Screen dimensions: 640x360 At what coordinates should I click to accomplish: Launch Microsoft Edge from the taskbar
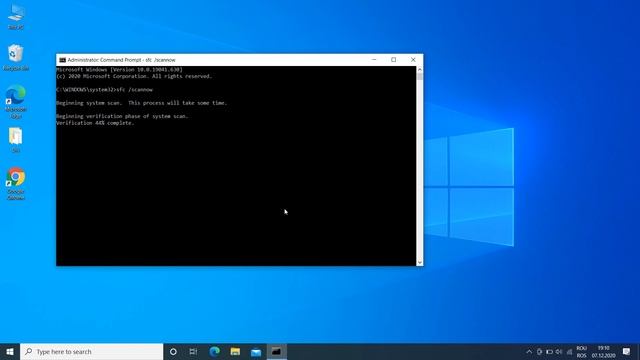click(214, 351)
